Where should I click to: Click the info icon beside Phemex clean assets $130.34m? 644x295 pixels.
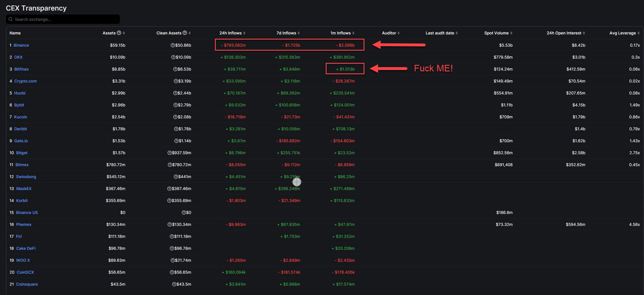[169, 224]
